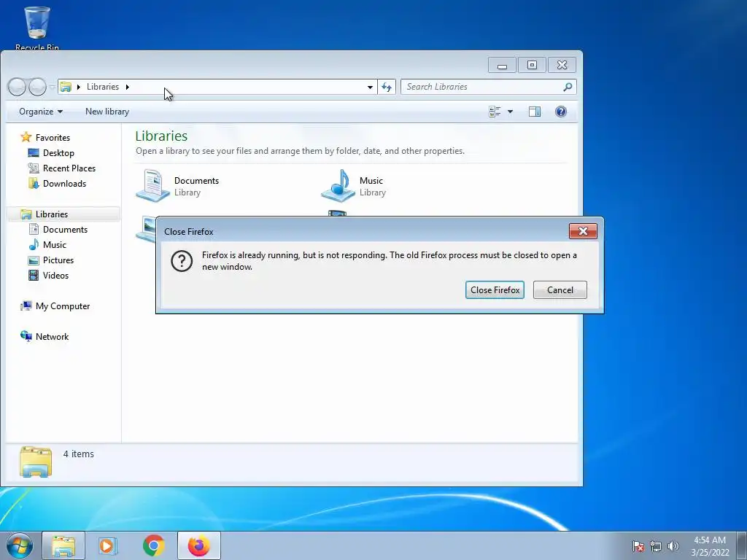Viewport: 747px width, 560px height.
Task: Select Network in sidebar
Action: [44, 337]
